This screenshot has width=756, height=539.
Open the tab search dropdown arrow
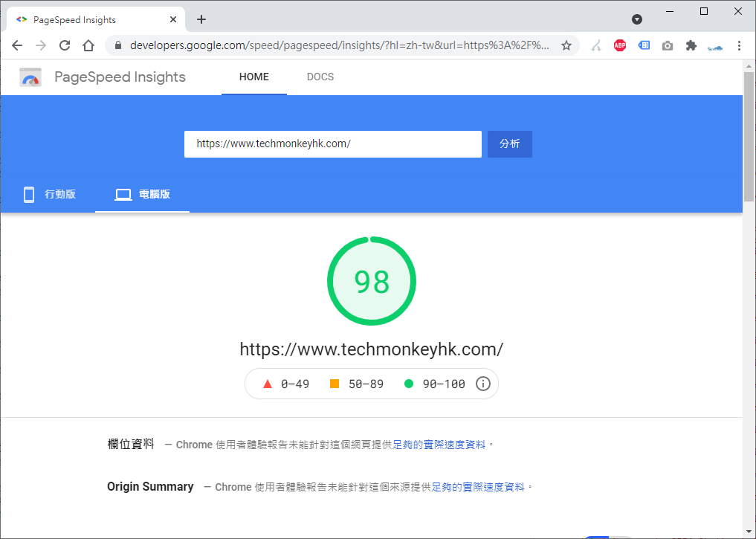click(x=637, y=19)
